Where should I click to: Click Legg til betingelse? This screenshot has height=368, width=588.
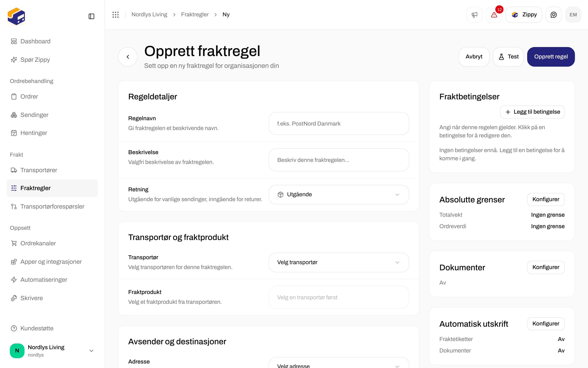pos(532,112)
